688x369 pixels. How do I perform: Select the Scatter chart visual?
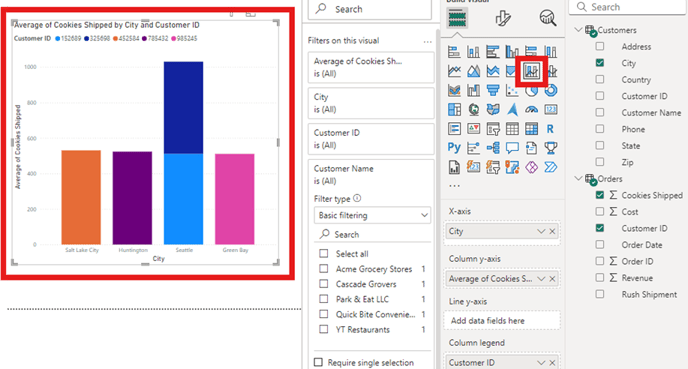point(512,90)
